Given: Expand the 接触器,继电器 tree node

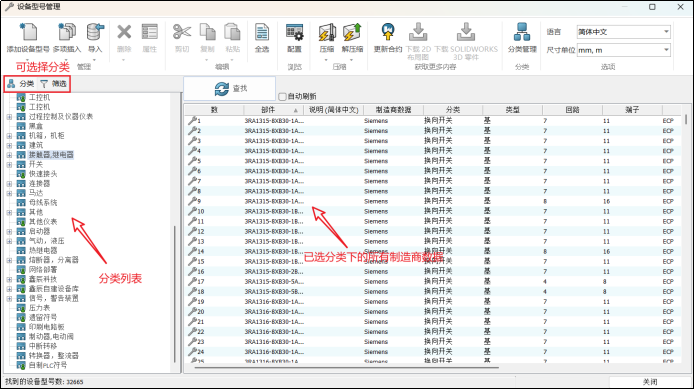Looking at the screenshot, I should click(x=9, y=155).
